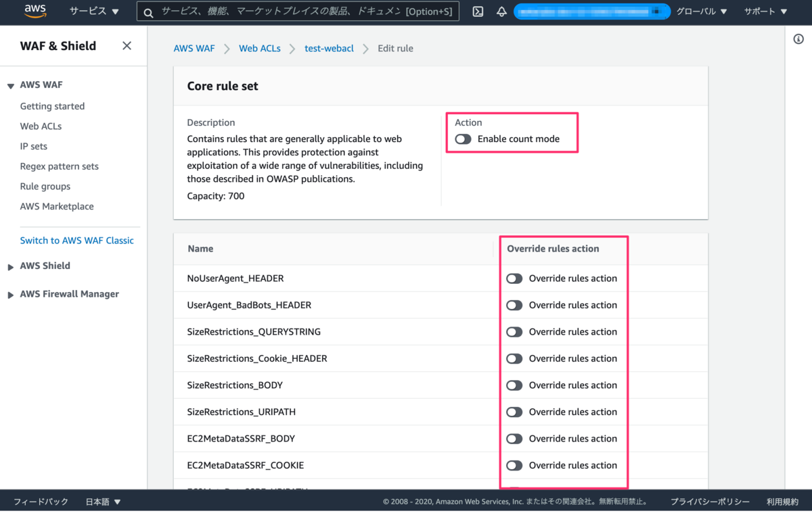Click the Override rules action column header
Viewport: 812px width, 526px height.
tap(553, 249)
